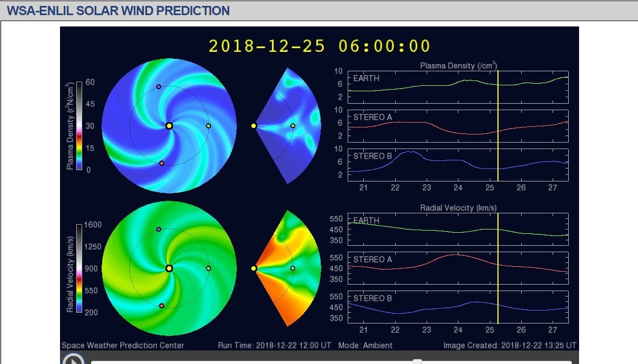Screen dimensions: 638x364
Task: Click the green Earth marker in density disk
Action: pyautogui.click(x=208, y=126)
